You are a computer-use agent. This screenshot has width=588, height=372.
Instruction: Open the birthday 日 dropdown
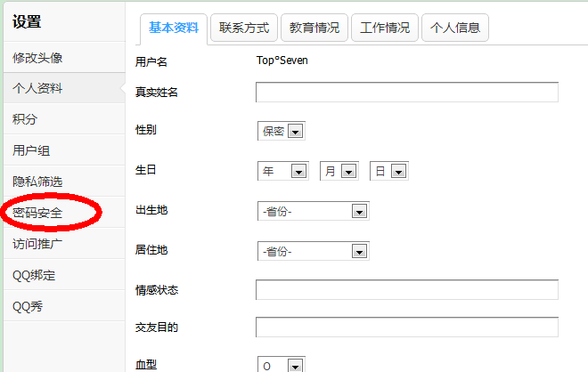click(388, 171)
